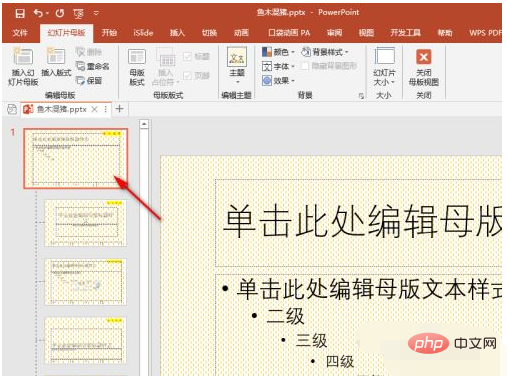
Task: Click the plus icon to add new document tab
Action: tap(120, 109)
